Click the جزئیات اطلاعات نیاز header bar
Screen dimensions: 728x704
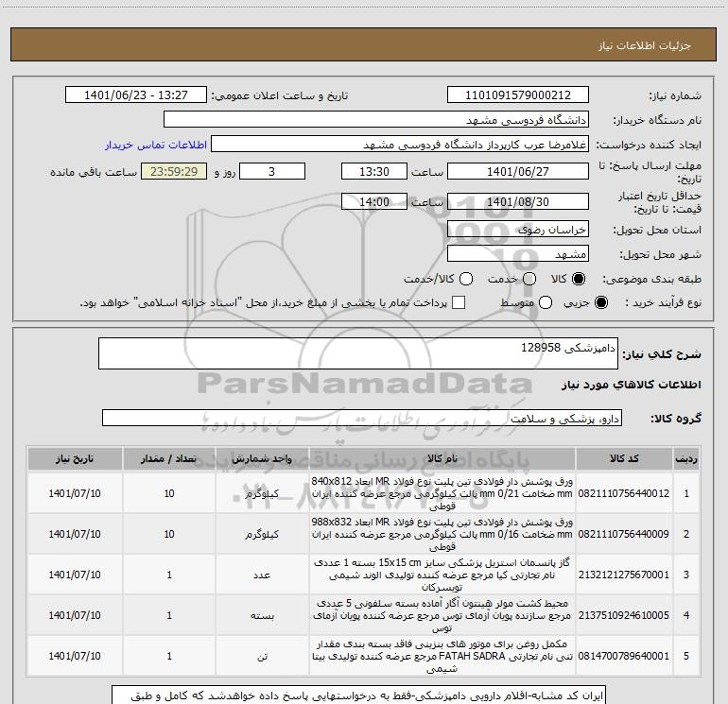pyautogui.click(x=364, y=45)
